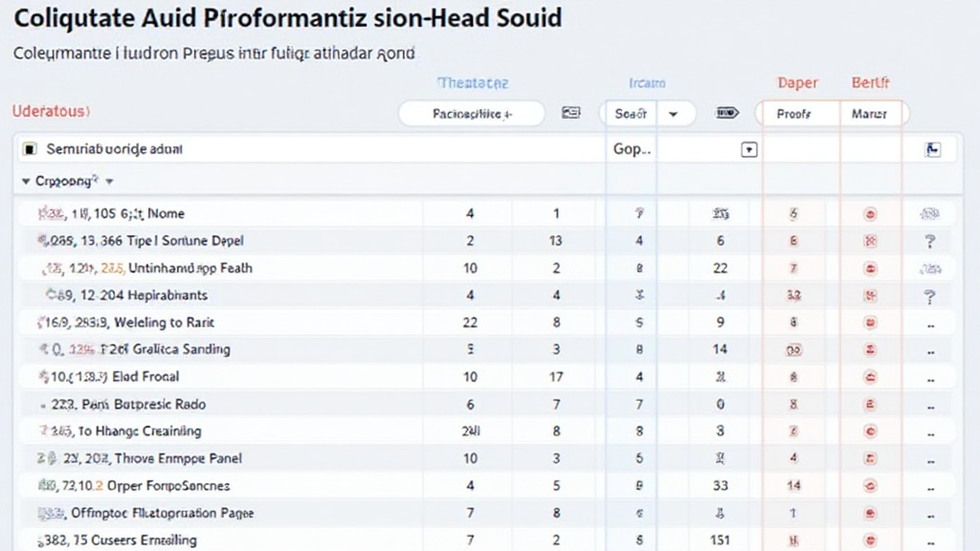Click red status icon in Weleling to Rarit row
Screen dimensions: 980x551
(x=870, y=322)
